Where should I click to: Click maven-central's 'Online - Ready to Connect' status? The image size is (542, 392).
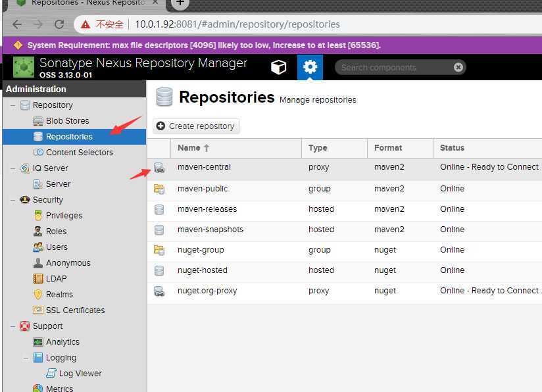(489, 167)
